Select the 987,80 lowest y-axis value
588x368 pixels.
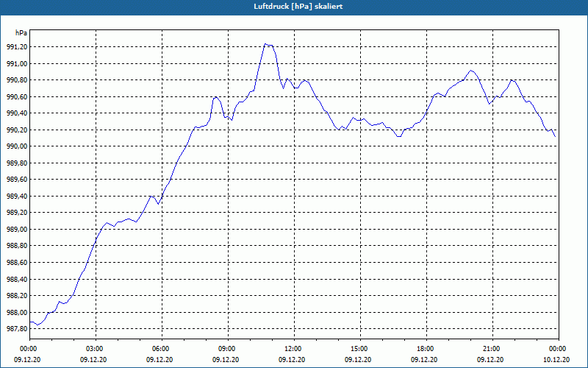[x=17, y=328]
